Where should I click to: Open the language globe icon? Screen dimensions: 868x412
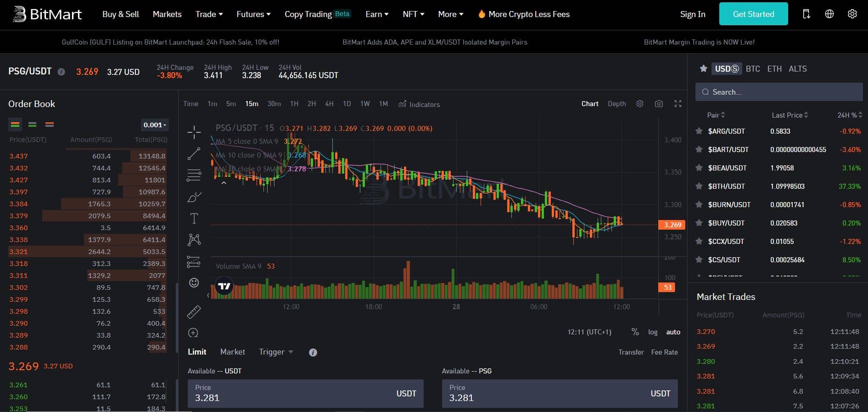(829, 14)
